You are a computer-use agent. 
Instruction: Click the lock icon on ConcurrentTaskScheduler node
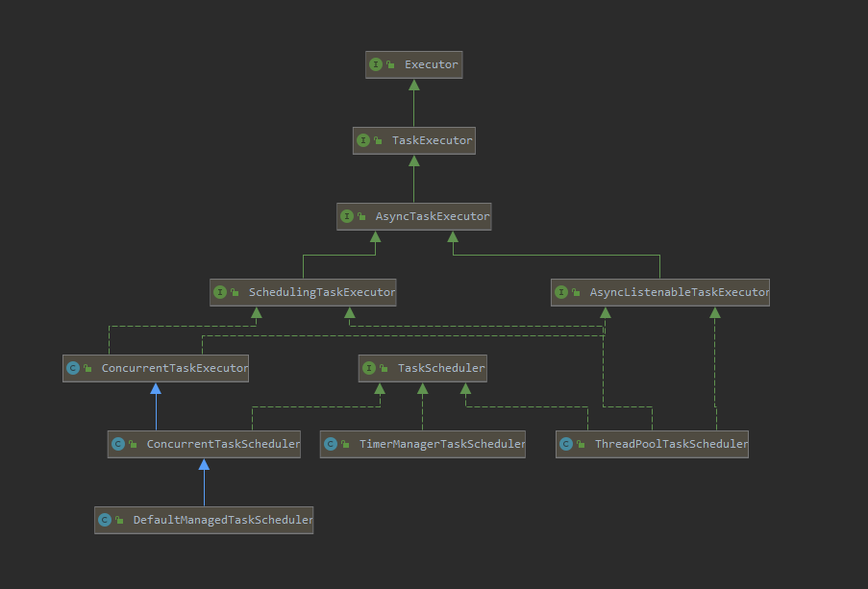134,444
